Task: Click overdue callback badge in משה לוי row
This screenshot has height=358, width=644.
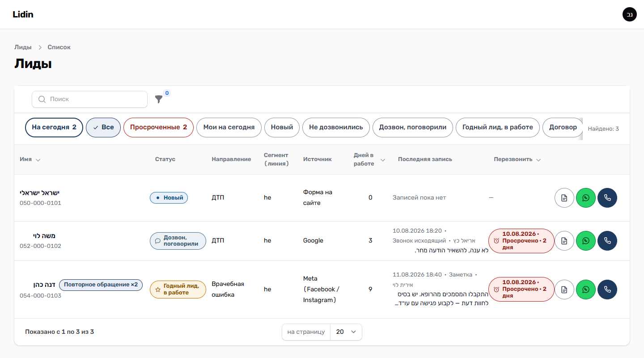Action: coord(521,241)
